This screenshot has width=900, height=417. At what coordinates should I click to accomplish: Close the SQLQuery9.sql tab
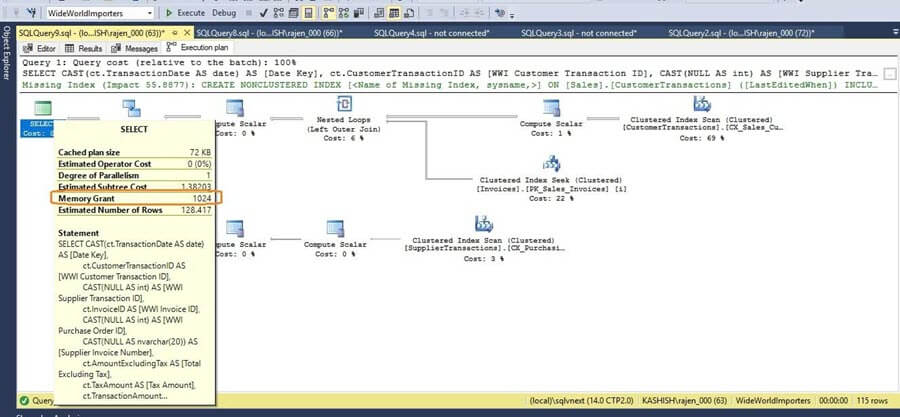[x=187, y=33]
